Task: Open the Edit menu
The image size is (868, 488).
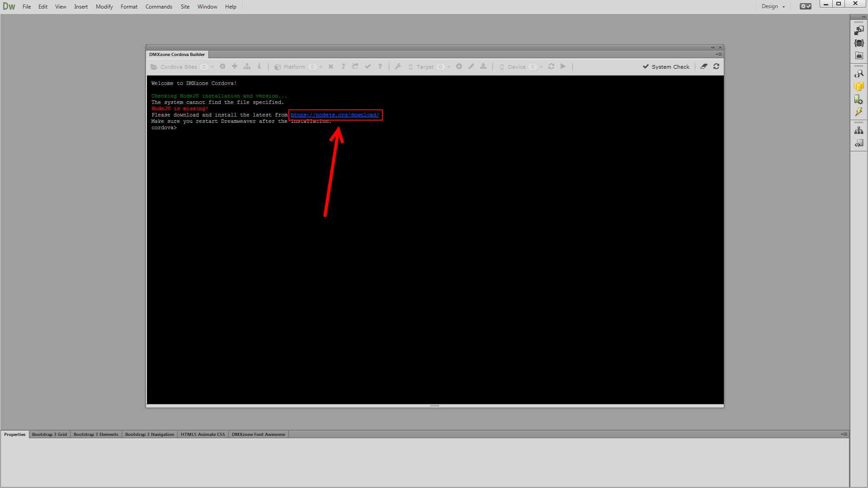Action: click(x=43, y=7)
